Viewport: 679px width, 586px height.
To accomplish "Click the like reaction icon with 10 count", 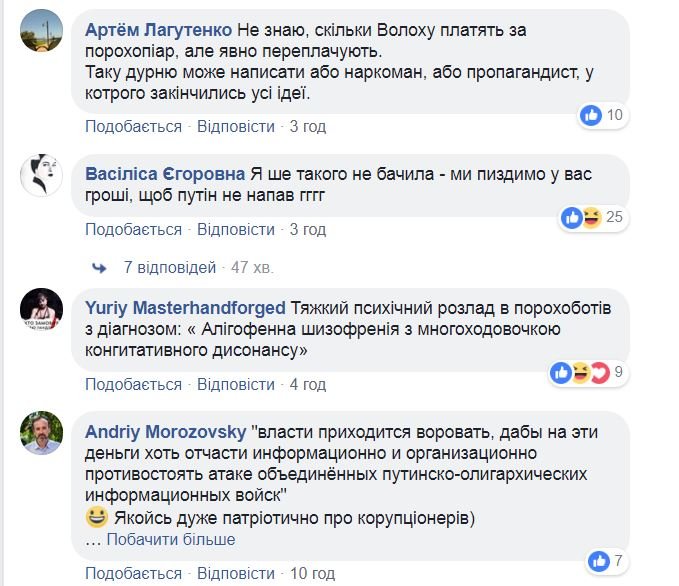I will 592,115.
